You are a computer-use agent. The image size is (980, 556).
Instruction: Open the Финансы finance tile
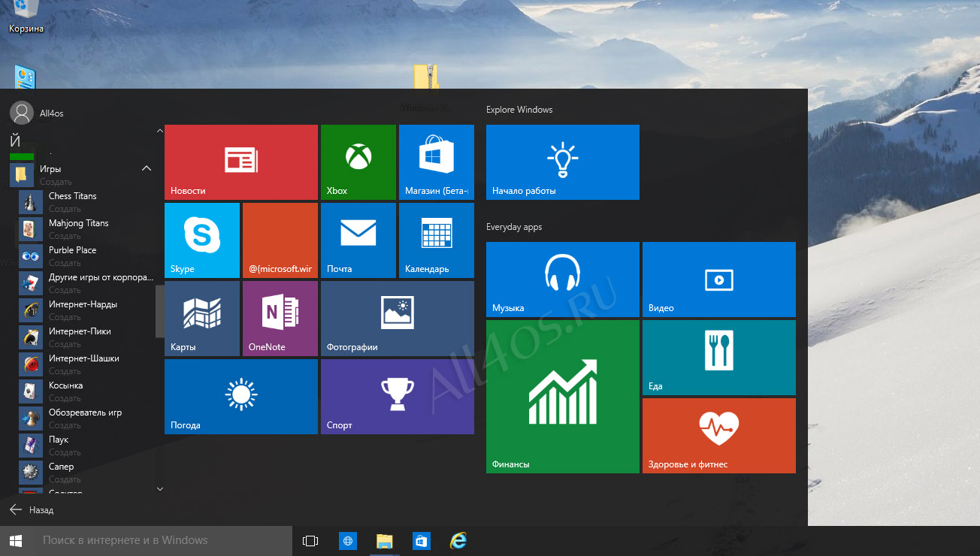563,397
